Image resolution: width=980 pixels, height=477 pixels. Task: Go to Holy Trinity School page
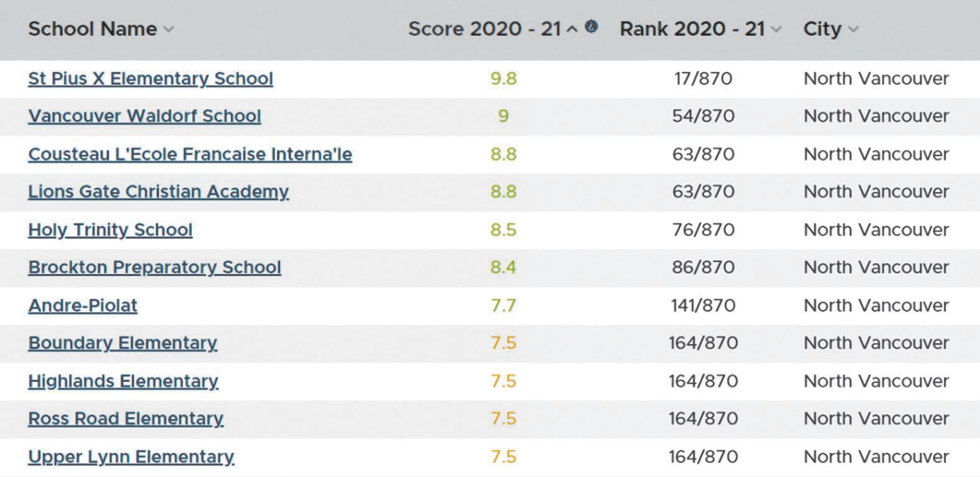tap(110, 229)
